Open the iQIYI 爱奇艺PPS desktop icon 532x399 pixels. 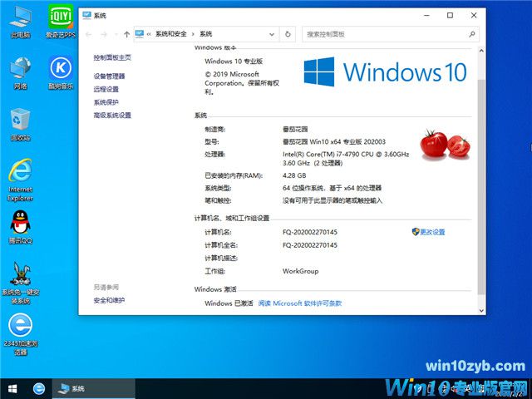pyautogui.click(x=61, y=21)
